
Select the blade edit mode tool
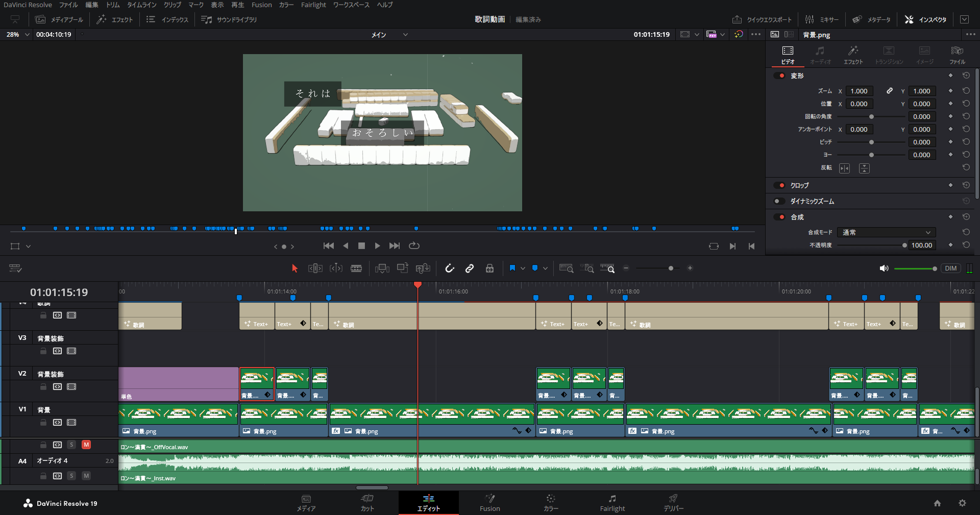click(x=356, y=268)
